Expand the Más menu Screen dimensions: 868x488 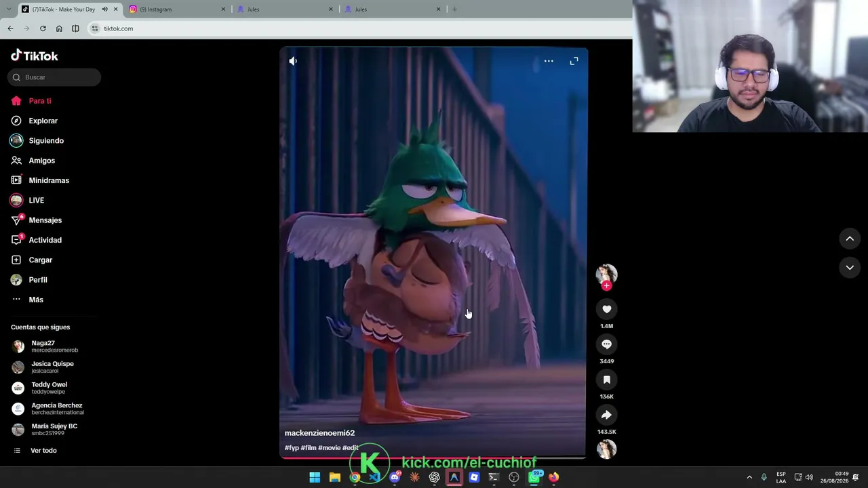tap(27, 300)
